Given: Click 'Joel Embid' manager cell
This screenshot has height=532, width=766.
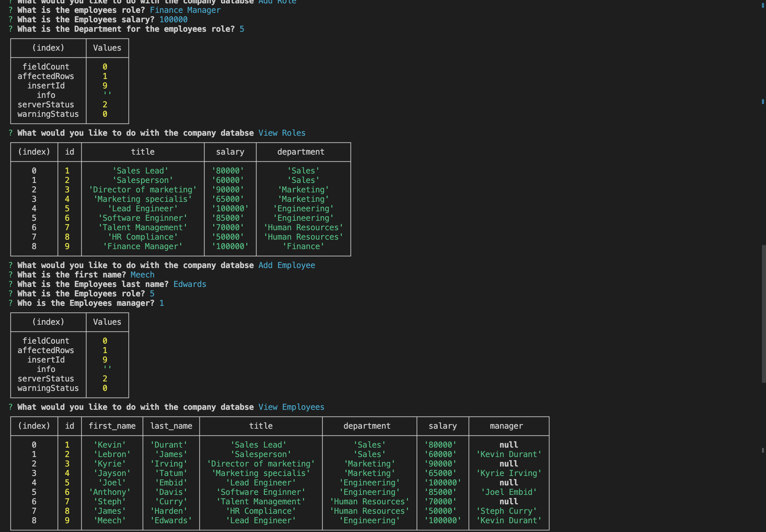Looking at the screenshot, I should [509, 492].
